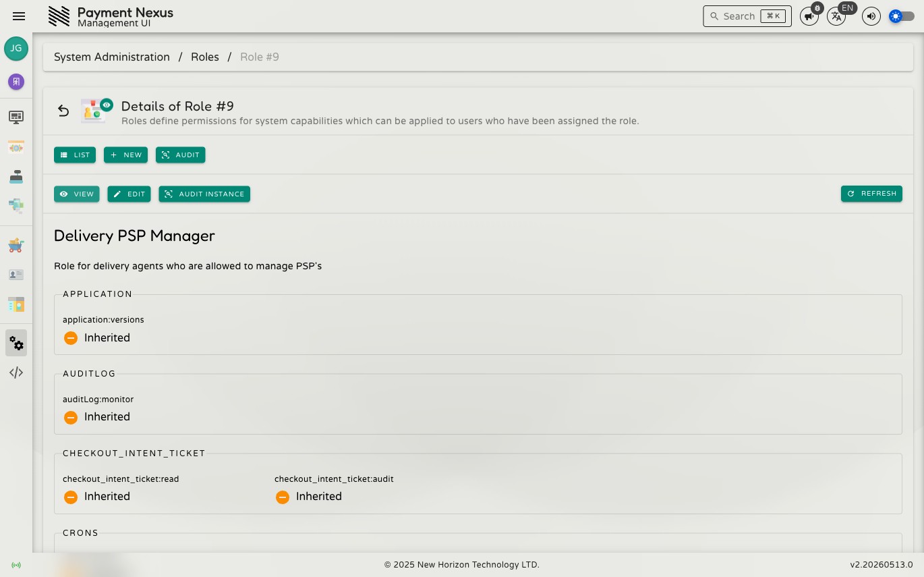The height and width of the screenshot is (577, 924).
Task: Click the version number v2.20260513.0
Action: 881,565
